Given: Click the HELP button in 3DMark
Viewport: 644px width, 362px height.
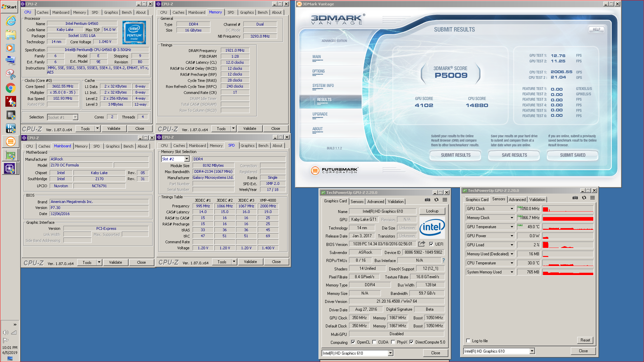Looking at the screenshot, I should 596,30.
